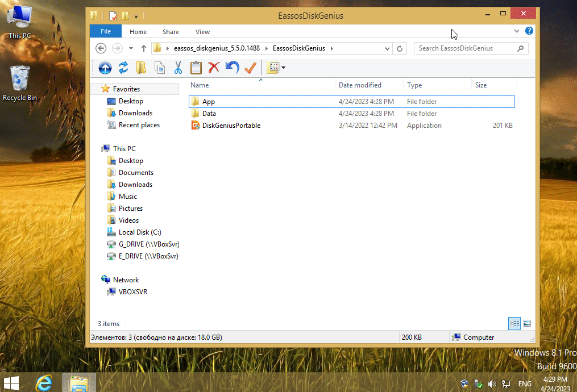Select the App folder
Screen dimensions: 577x392
pyautogui.click(x=352, y=102)
